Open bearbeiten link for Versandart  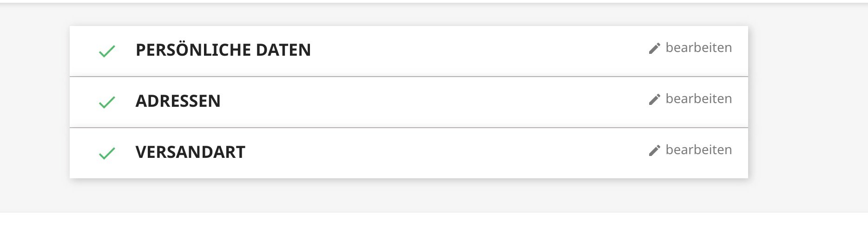698,150
